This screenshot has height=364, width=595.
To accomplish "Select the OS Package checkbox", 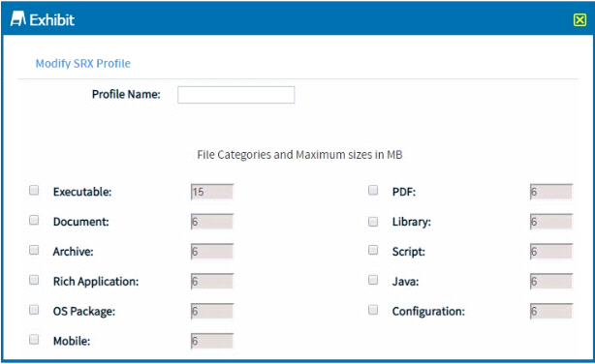I will 34,310.
